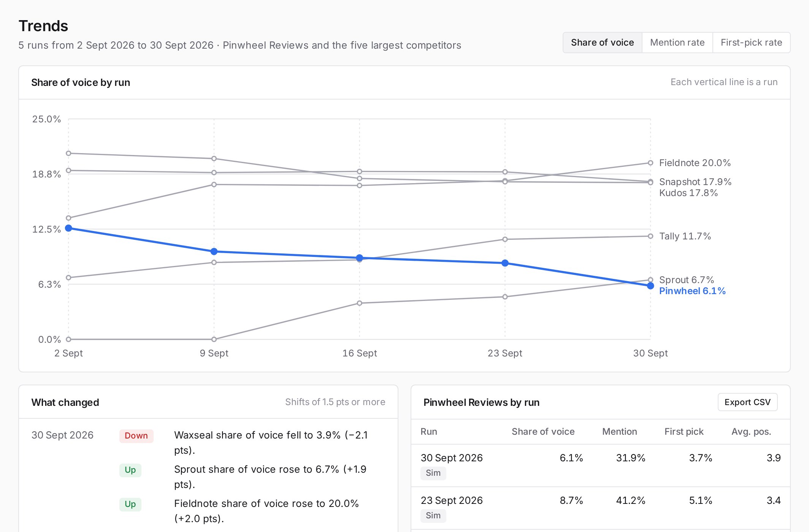Click the Sprout 6.7% series label
This screenshot has width=809, height=532.
pyautogui.click(x=686, y=280)
